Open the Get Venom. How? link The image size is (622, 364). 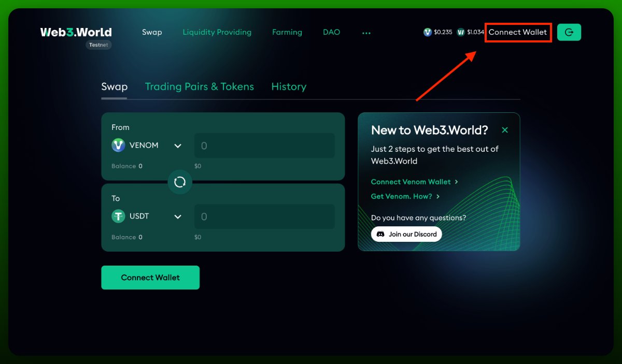405,196
